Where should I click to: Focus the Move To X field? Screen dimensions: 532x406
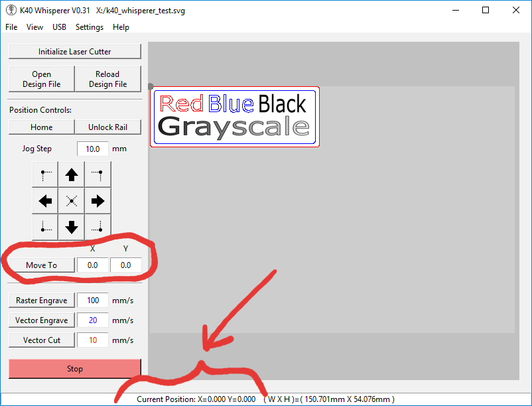click(93, 265)
